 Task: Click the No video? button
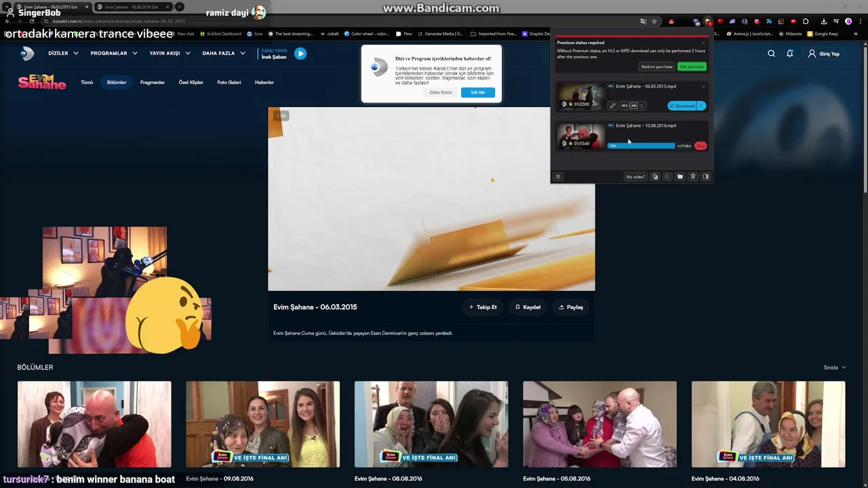(635, 177)
